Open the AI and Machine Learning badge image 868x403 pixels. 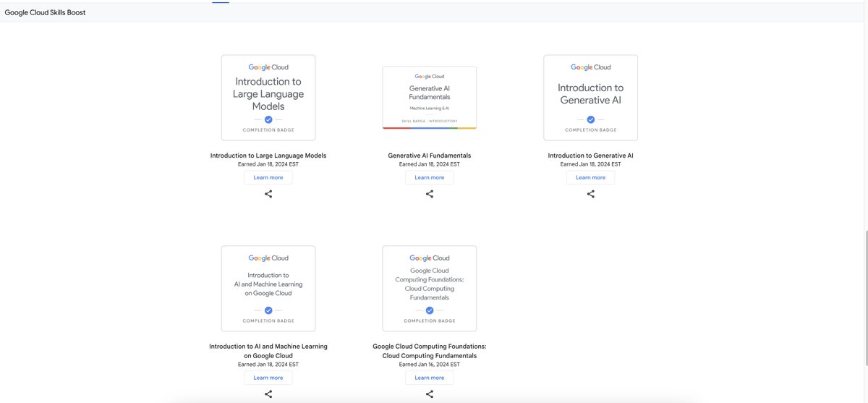268,289
